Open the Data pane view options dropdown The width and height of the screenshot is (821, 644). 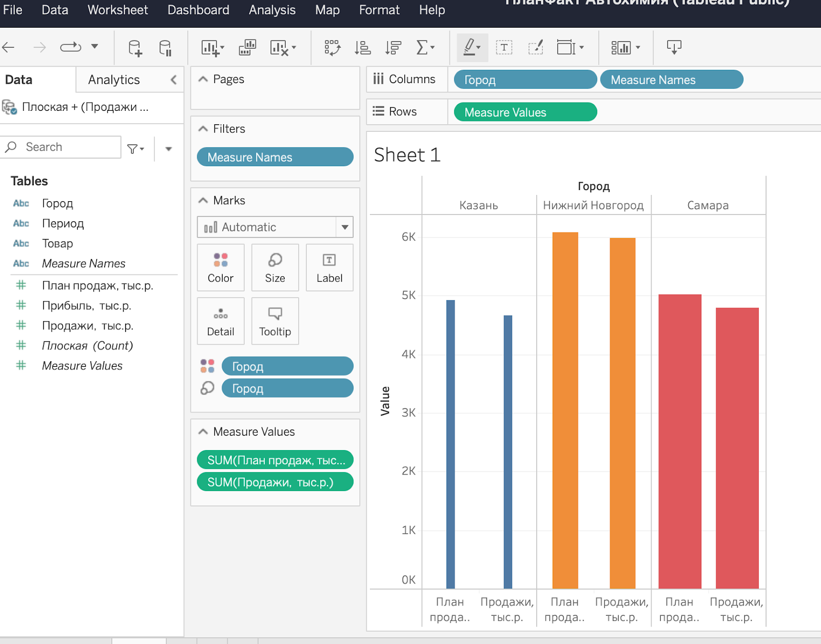168,149
